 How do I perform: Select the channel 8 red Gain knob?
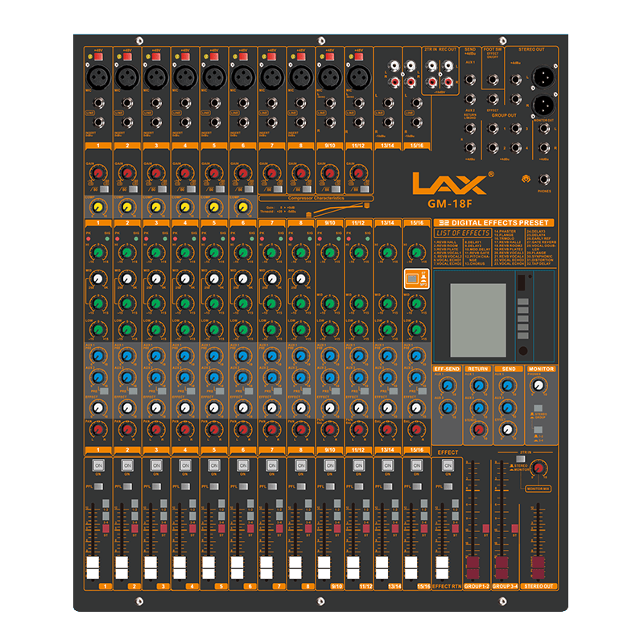click(301, 173)
